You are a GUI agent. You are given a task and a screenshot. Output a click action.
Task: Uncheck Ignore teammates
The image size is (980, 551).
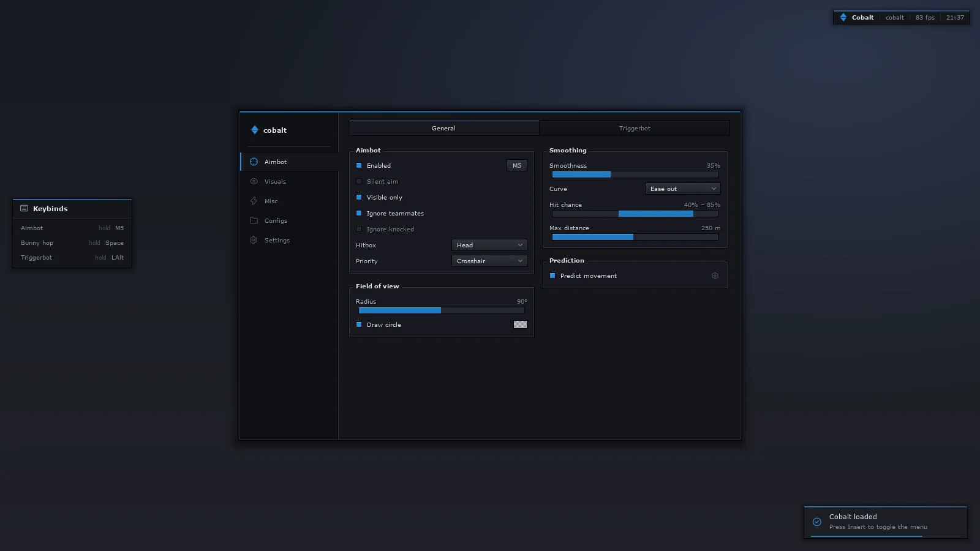[359, 213]
